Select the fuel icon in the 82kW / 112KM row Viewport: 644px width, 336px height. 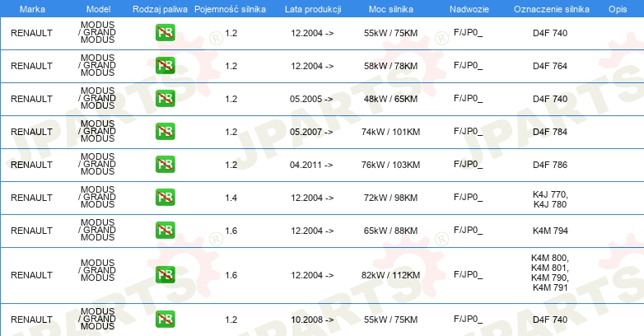[x=165, y=275]
